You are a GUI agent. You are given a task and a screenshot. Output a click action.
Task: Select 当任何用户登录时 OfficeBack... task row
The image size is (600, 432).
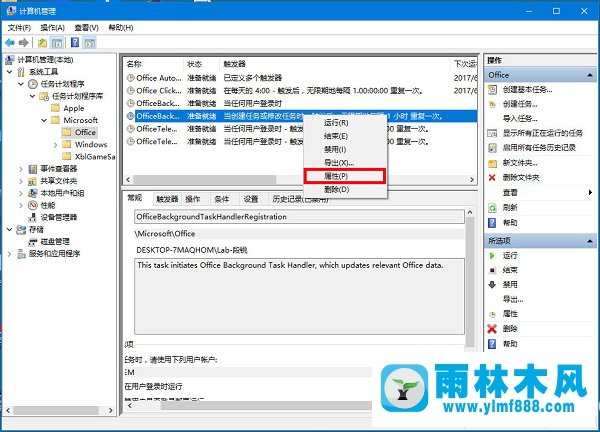pyautogui.click(x=301, y=103)
